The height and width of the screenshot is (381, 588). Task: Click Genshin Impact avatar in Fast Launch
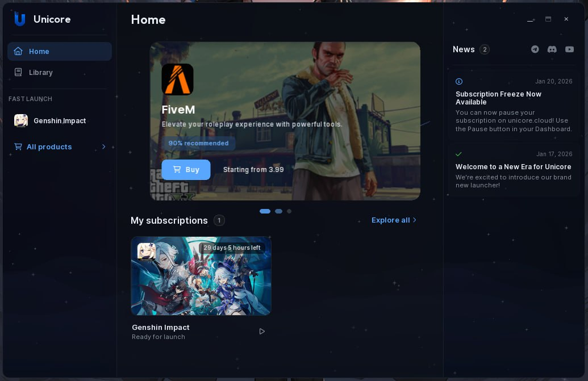pos(21,121)
